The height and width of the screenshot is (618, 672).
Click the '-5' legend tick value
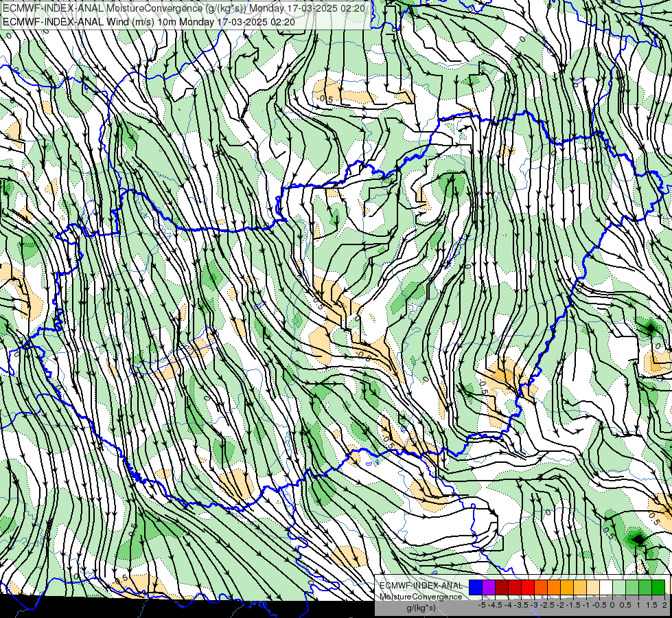[482, 605]
